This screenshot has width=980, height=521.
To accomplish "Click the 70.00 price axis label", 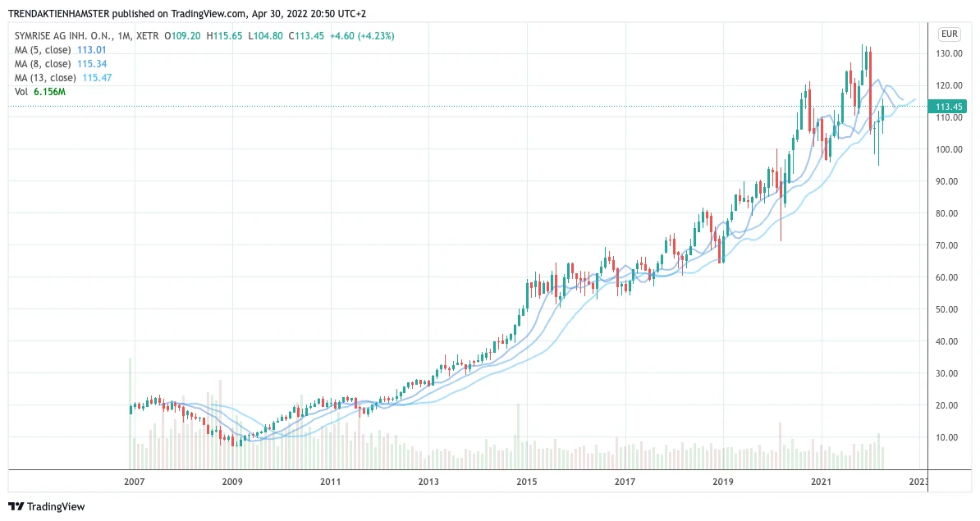I will [949, 245].
